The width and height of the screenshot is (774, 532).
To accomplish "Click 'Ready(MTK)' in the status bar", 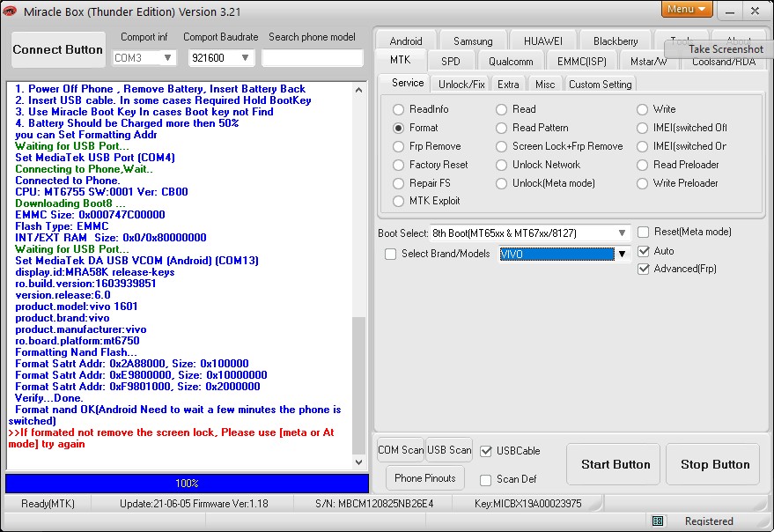I will point(48,504).
